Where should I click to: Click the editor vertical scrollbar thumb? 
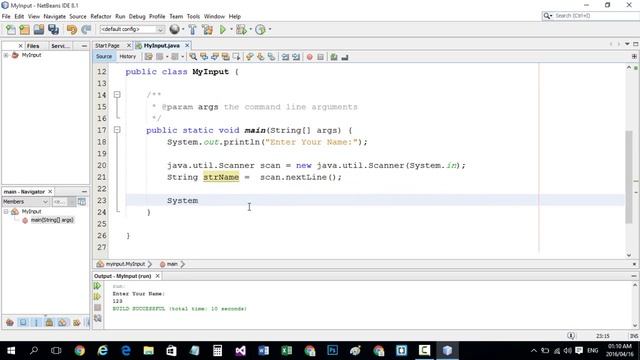coord(629,177)
